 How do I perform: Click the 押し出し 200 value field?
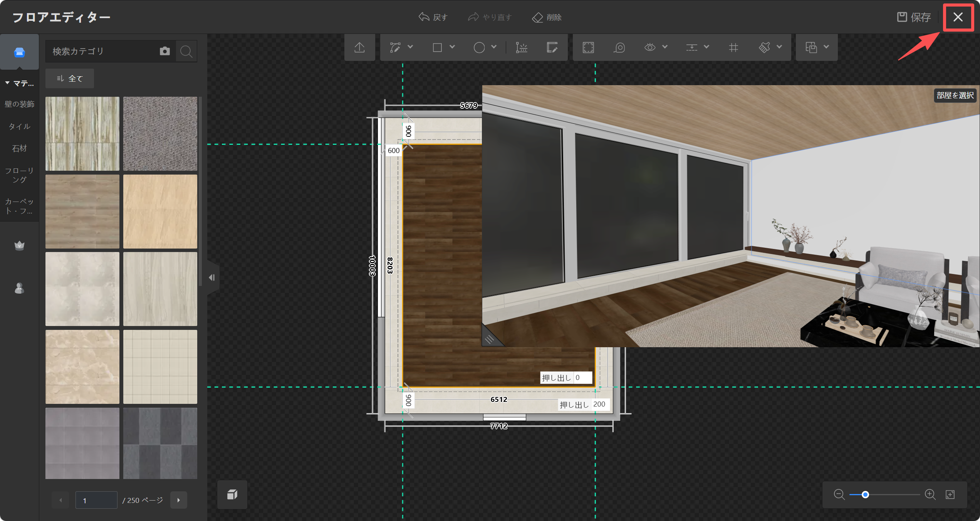click(x=600, y=404)
